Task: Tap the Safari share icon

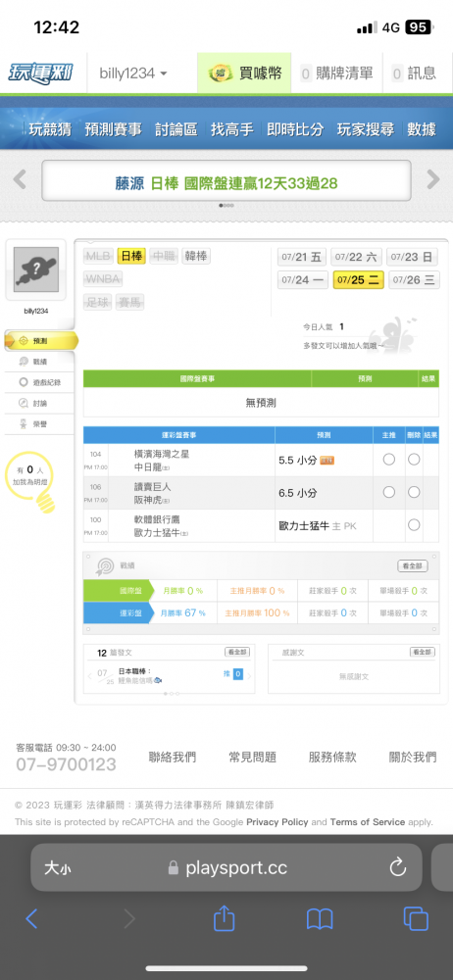Action: [x=224, y=918]
